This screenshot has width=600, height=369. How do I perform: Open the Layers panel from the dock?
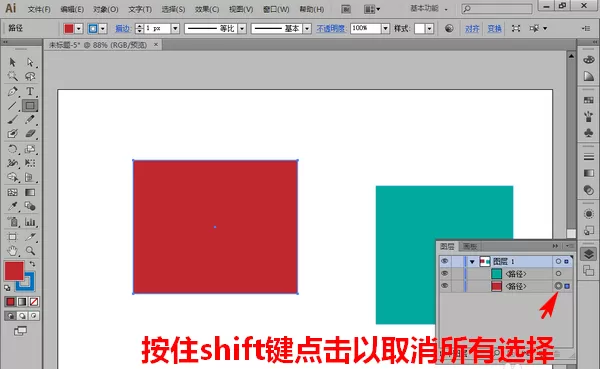coord(589,254)
